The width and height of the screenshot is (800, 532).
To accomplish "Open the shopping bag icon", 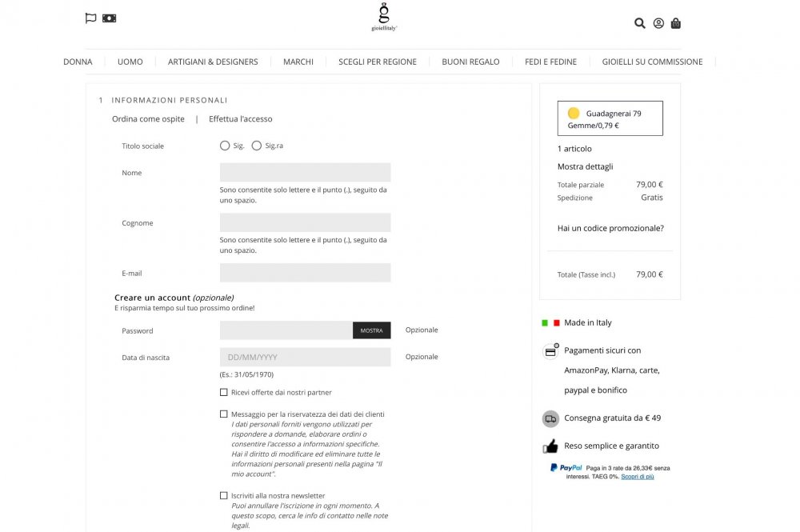I will [676, 23].
